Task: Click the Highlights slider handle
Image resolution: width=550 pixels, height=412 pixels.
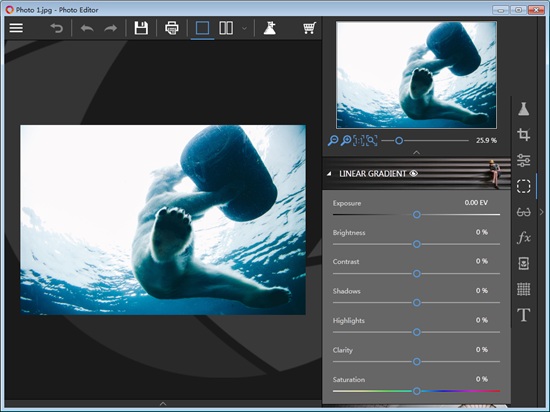Action: point(416,332)
